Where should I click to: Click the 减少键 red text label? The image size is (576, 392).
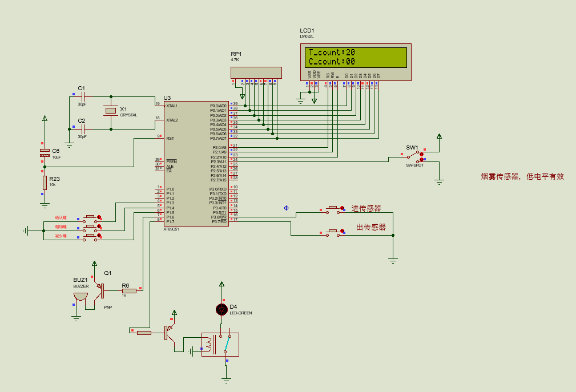61,236
